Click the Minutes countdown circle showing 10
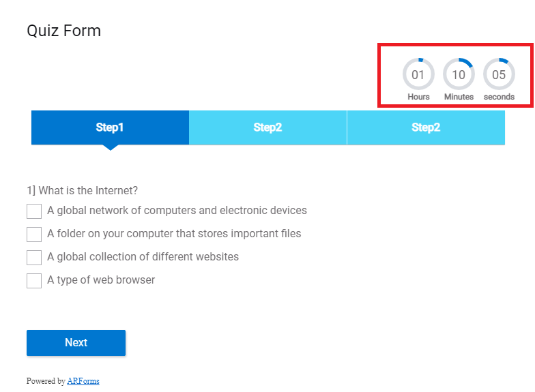This screenshot has height=392, width=535. point(459,74)
